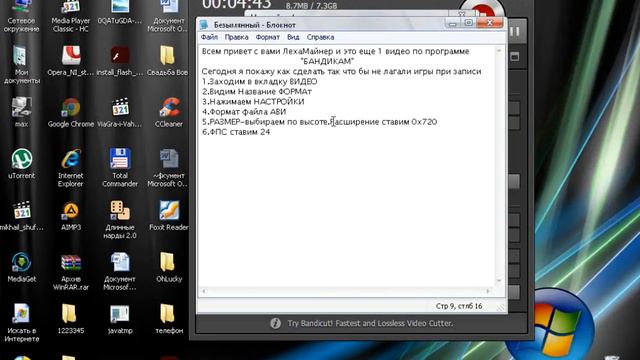Click the Notepad title bar icon
640x360 pixels.
[204, 25]
